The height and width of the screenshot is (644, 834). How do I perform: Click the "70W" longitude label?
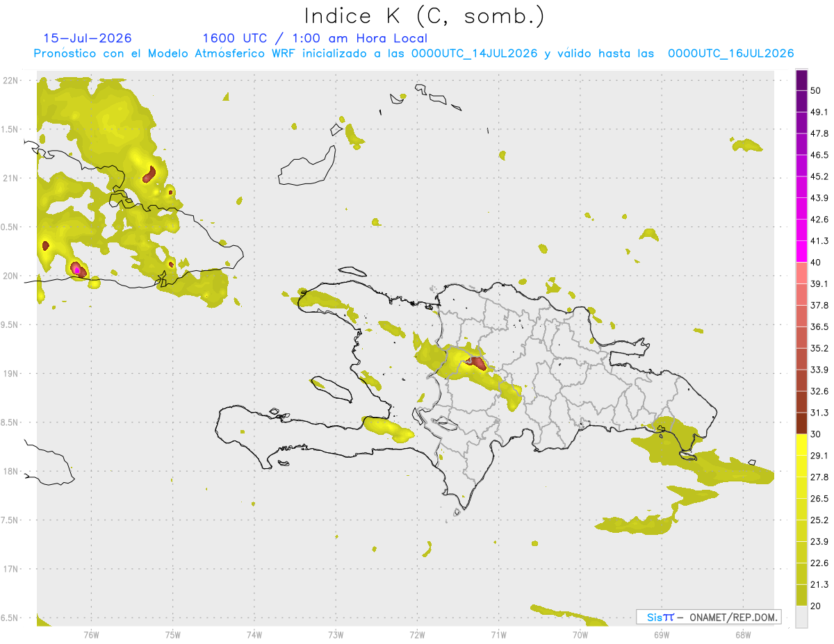[580, 634]
